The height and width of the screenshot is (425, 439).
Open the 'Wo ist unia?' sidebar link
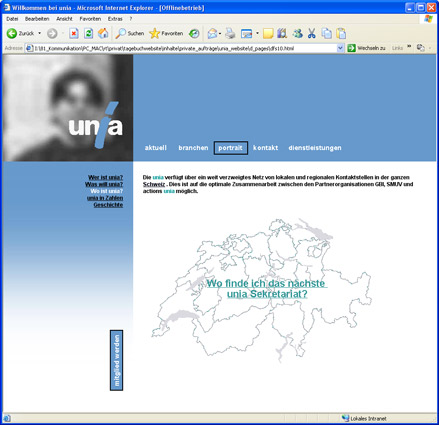click(x=107, y=191)
